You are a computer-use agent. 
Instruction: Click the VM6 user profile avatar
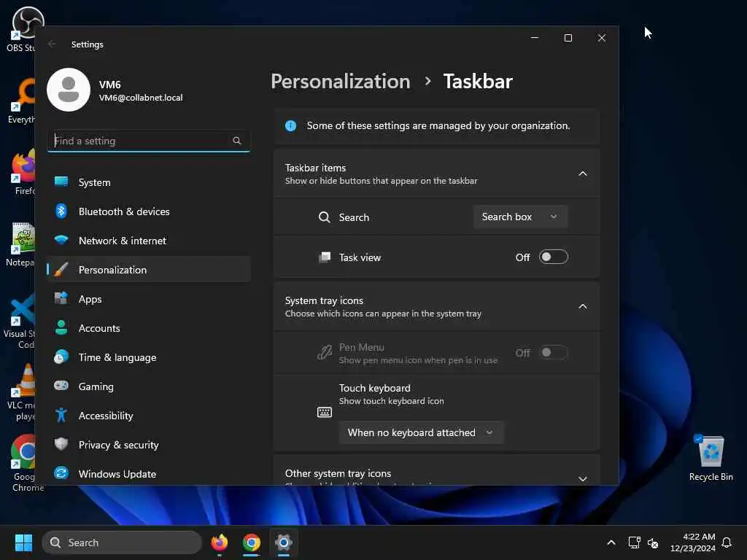tap(69, 90)
